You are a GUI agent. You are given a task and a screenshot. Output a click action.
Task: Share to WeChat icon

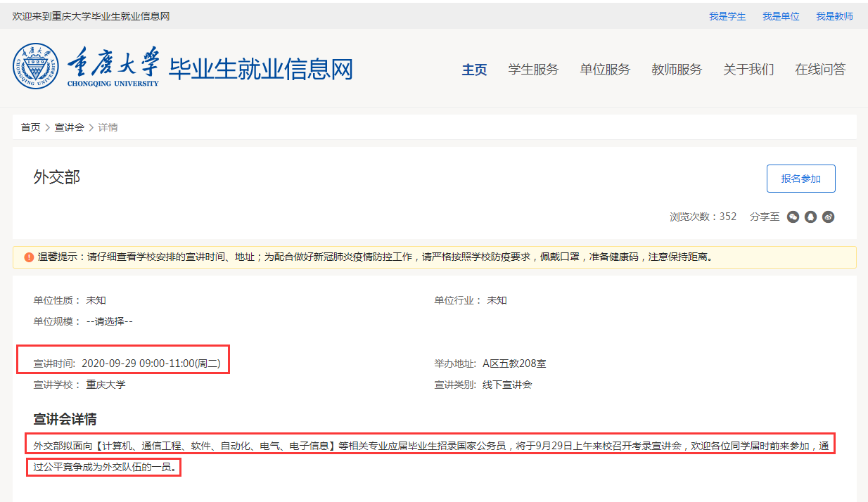click(x=793, y=217)
